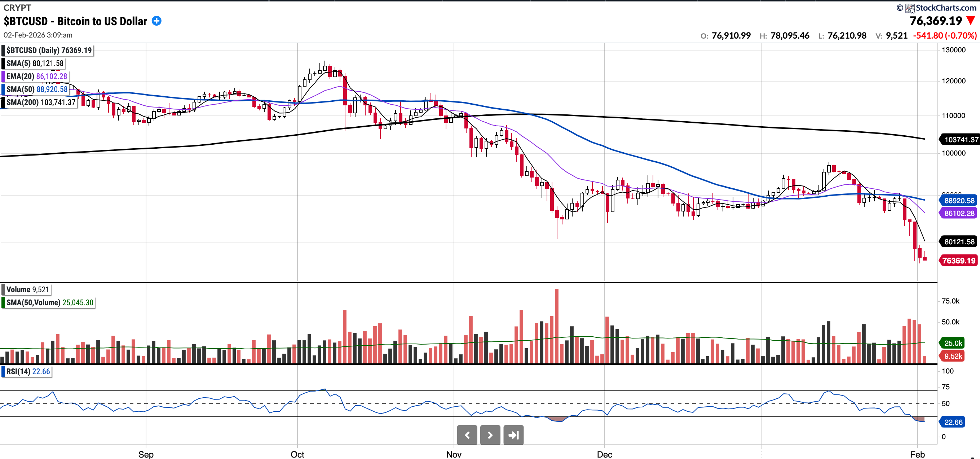Image resolution: width=980 pixels, height=459 pixels.
Task: Click the Oct label on time axis
Action: pyautogui.click(x=297, y=454)
